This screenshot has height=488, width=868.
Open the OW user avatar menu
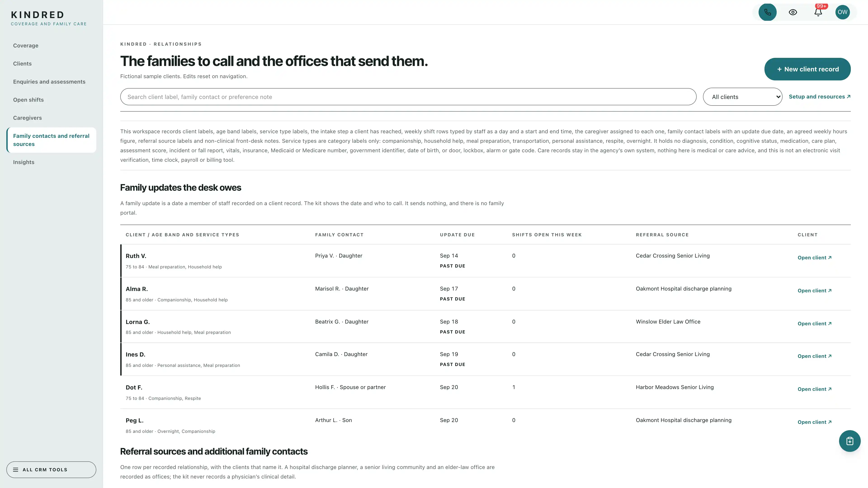point(842,12)
